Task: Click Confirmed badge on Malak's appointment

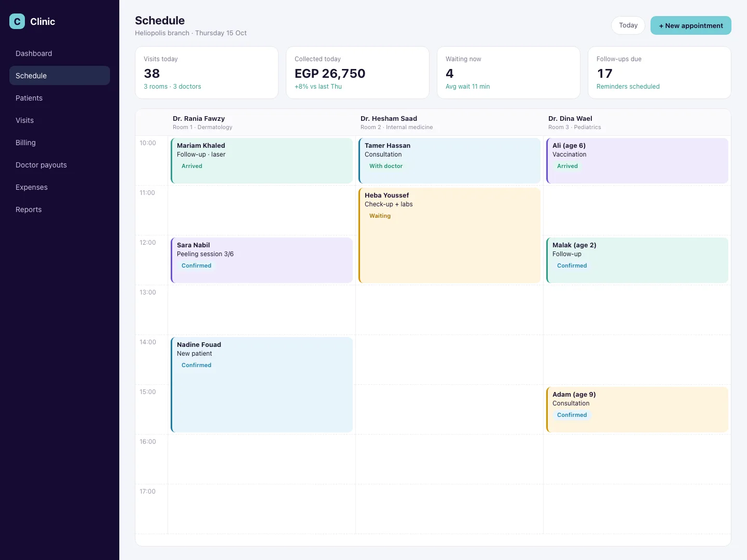Action: (x=572, y=266)
